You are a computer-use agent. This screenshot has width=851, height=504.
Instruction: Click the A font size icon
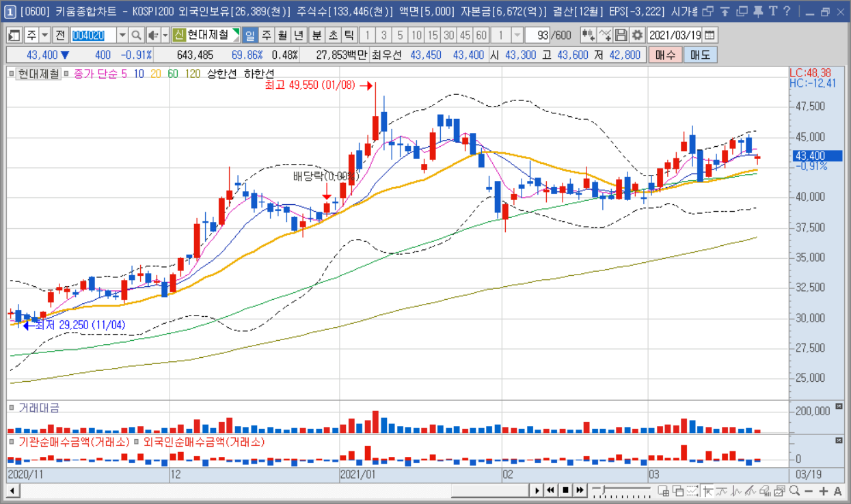pos(838,490)
